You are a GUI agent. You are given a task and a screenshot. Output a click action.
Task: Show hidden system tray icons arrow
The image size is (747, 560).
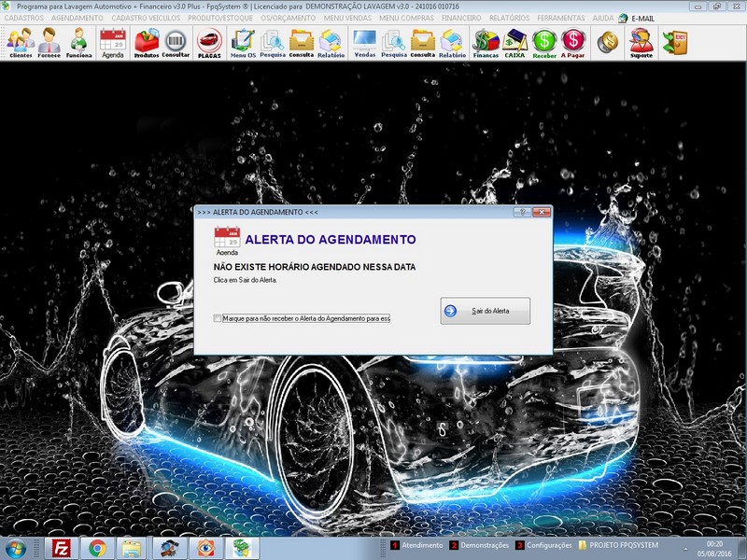click(x=685, y=549)
